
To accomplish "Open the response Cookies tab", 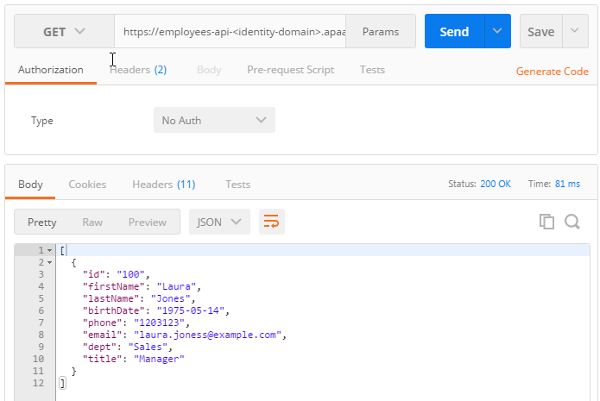I will [x=87, y=184].
